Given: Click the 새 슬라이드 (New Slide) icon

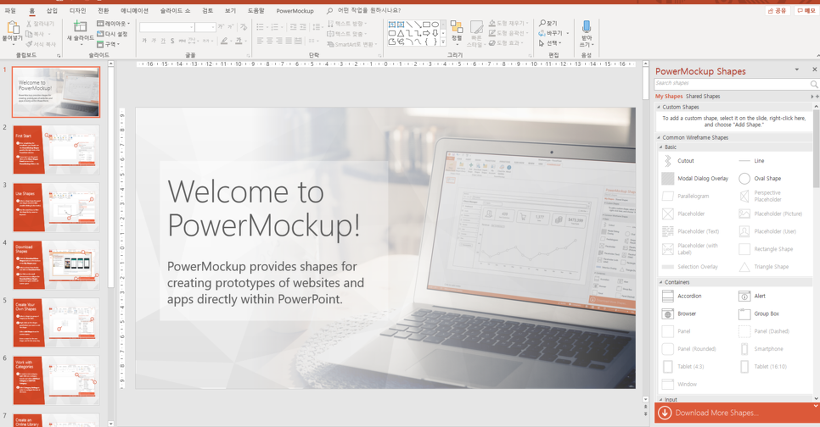Looking at the screenshot, I should [80, 27].
